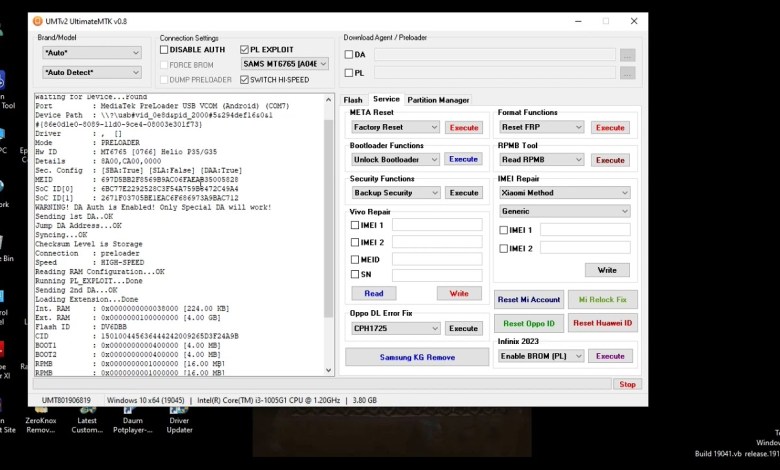Execute the META Reset function
780x470 pixels.
[x=464, y=127]
